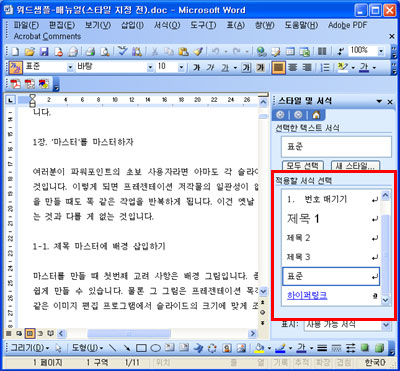Select the oval shape drawing tool
This screenshot has width=400, height=371.
click(x=155, y=348)
